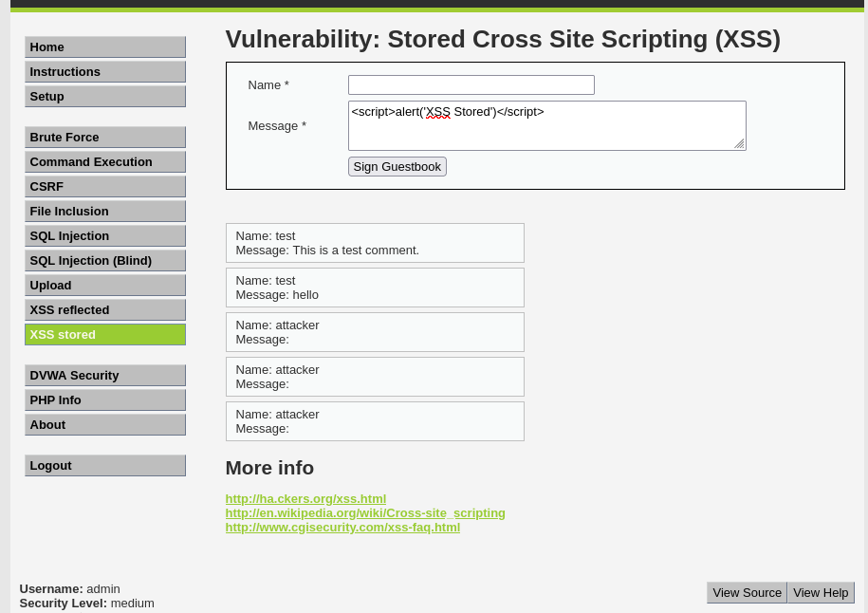Click the 'Username: admin' status text

[70, 589]
